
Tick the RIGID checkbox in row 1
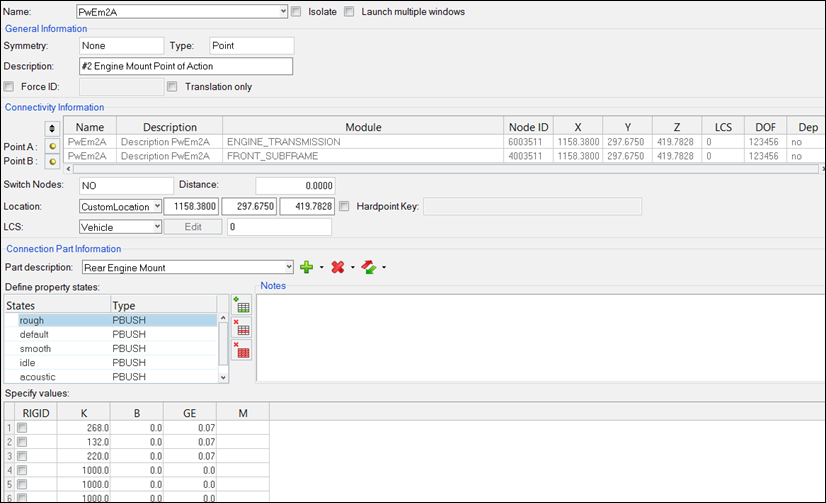point(22,428)
